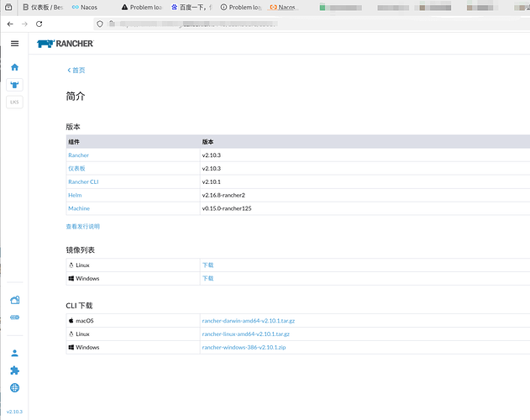Go to the Home icon in sidebar
530x420 pixels.
14,67
